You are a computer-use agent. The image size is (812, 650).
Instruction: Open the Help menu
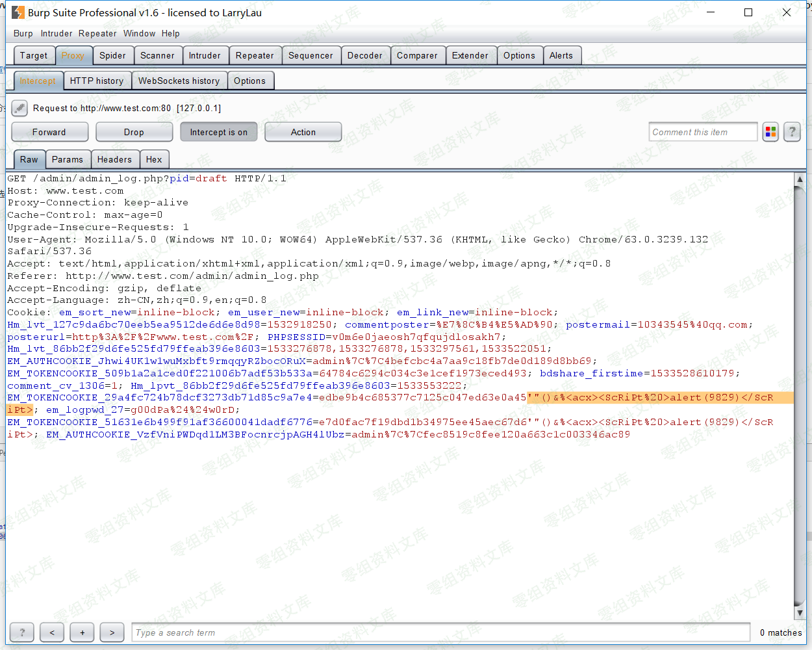[x=170, y=33]
